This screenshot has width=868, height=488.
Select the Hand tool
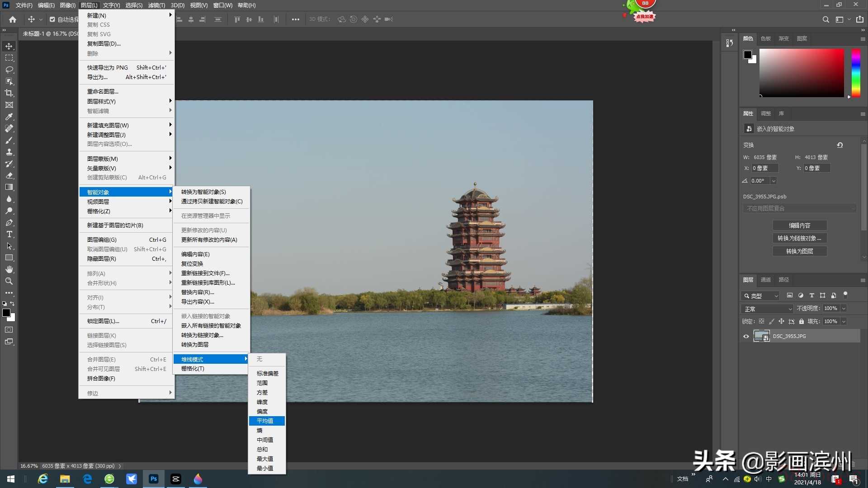click(9, 269)
